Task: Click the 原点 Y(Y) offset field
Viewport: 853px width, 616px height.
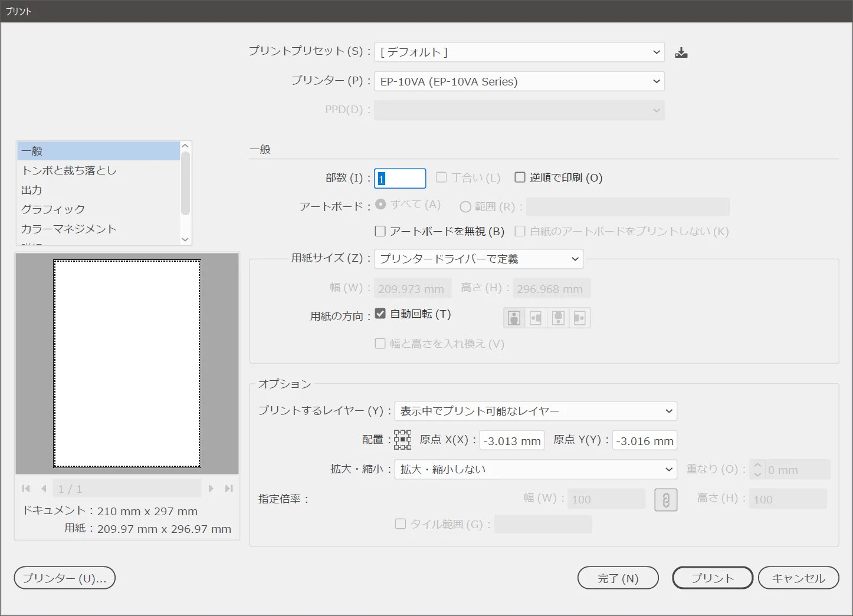Action: pos(645,440)
